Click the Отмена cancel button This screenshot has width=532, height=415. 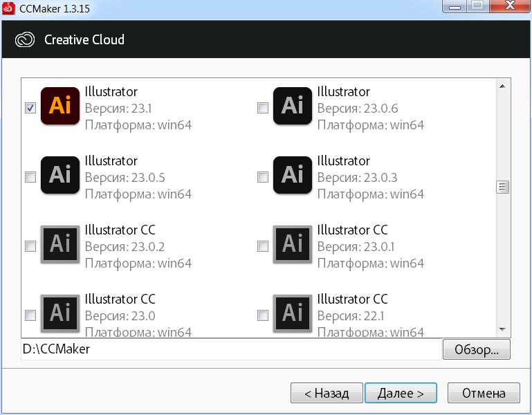point(484,393)
